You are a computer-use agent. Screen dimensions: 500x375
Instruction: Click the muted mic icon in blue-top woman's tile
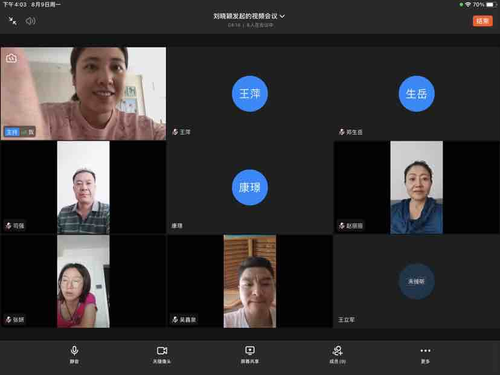coord(342,226)
